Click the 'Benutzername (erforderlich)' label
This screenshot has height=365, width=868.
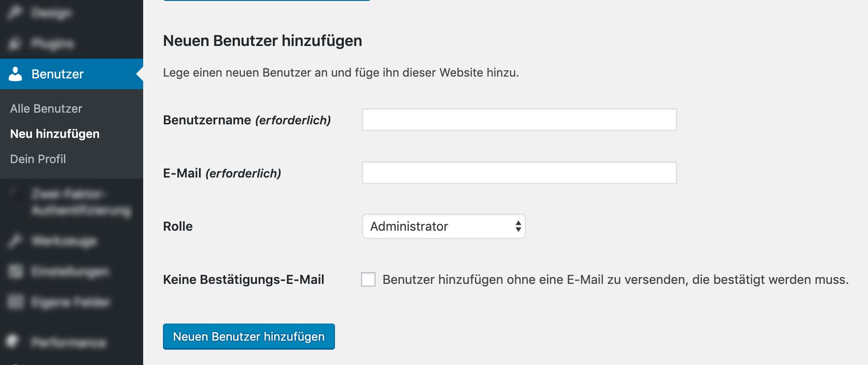click(247, 120)
